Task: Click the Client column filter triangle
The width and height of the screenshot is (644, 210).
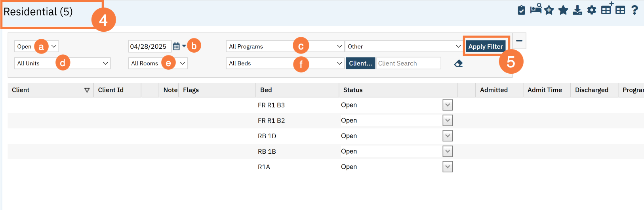Action: [x=87, y=90]
